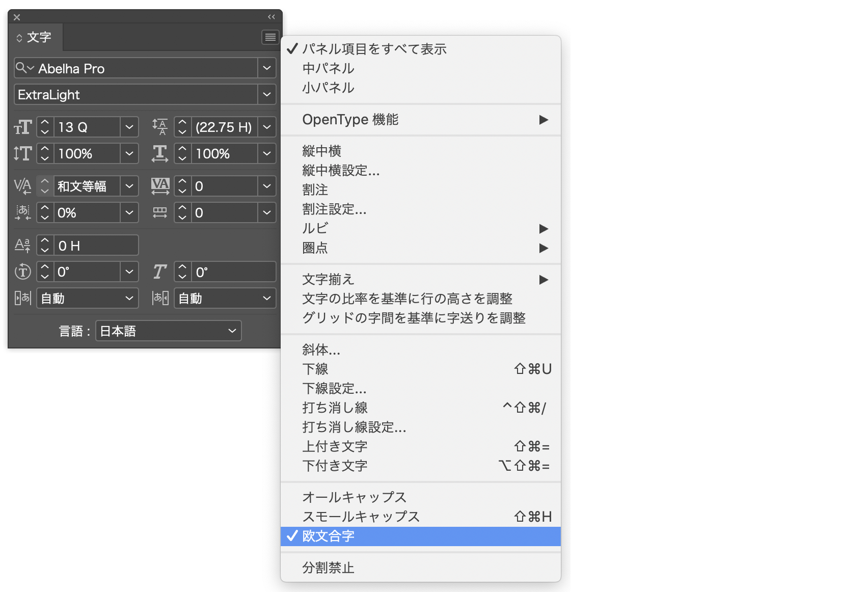This screenshot has width=868, height=592.
Task: Click the 13 Q font size field
Action: [87, 127]
